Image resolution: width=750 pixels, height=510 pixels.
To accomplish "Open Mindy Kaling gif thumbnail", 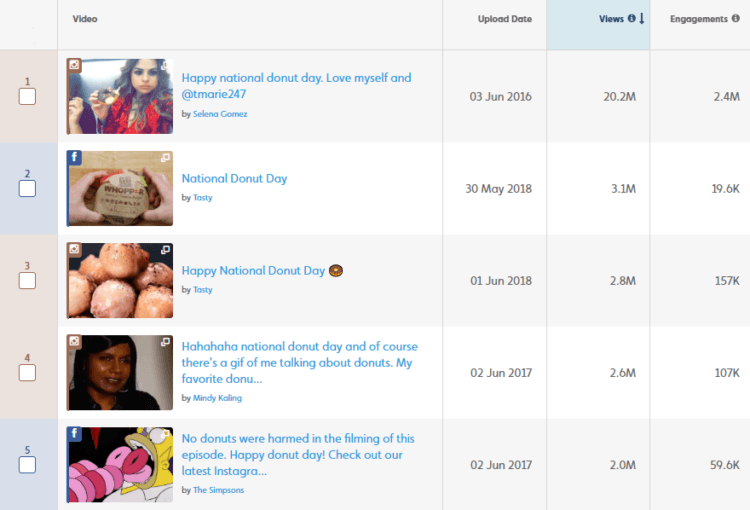I will pos(120,373).
